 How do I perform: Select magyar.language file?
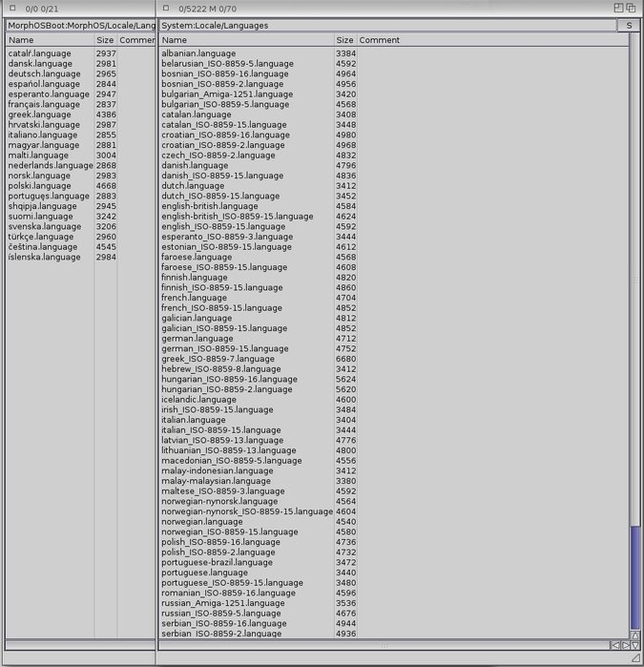pyautogui.click(x=44, y=145)
